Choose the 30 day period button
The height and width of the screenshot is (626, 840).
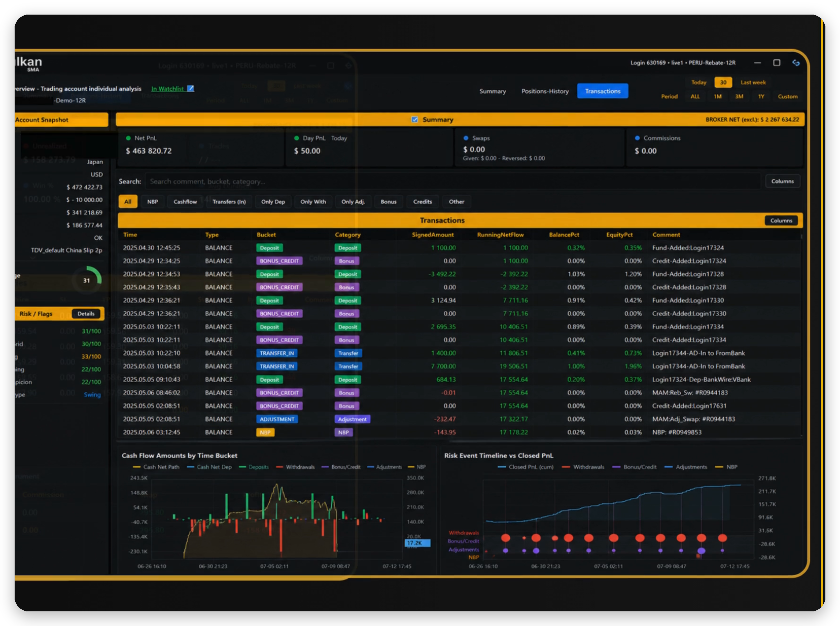[723, 82]
